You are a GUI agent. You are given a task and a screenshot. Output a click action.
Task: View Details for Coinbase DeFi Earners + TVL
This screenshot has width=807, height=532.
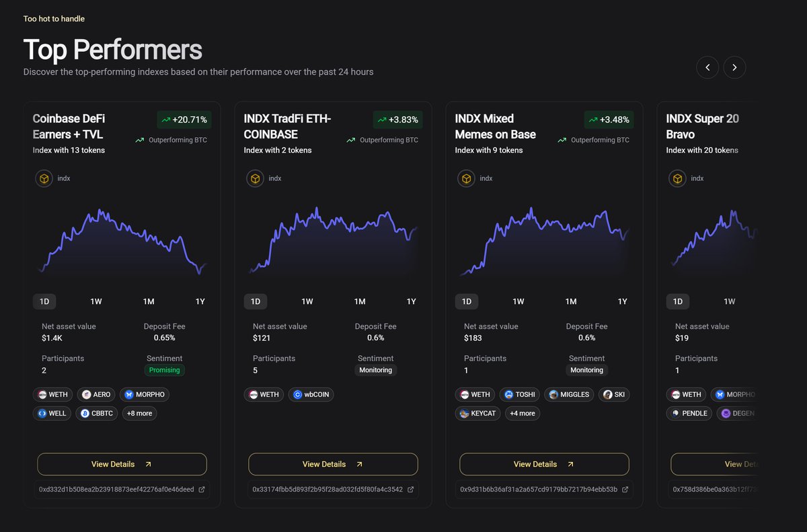[x=122, y=464]
